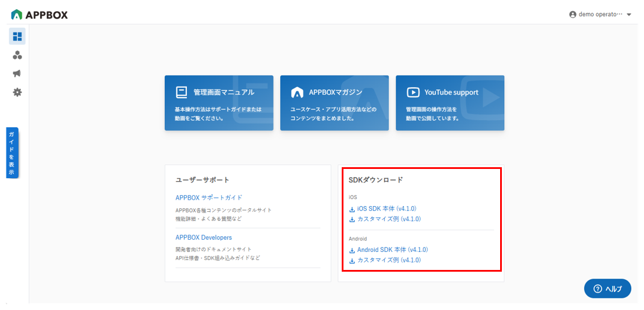Open the megaphone announcements icon

point(17,74)
